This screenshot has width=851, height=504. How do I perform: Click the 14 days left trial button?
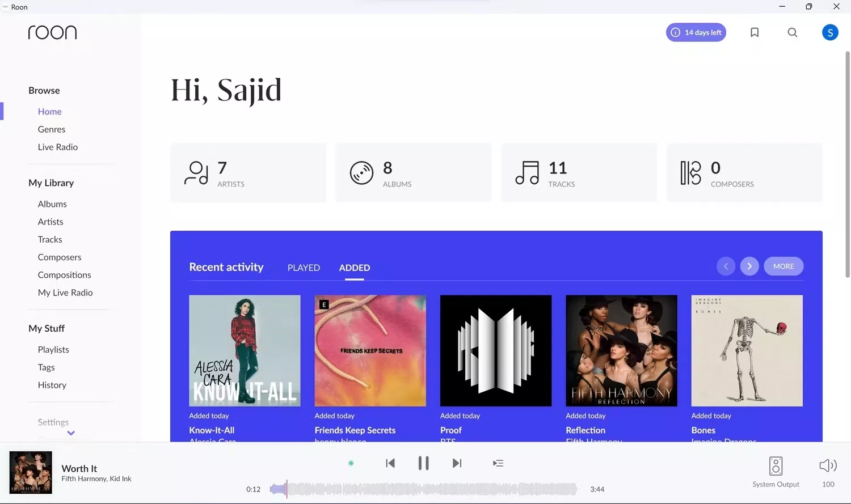click(x=696, y=32)
